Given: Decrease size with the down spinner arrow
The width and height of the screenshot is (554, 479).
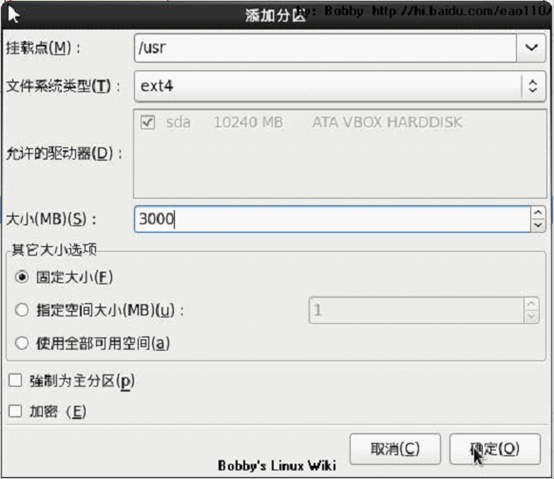Looking at the screenshot, I should click(538, 225).
